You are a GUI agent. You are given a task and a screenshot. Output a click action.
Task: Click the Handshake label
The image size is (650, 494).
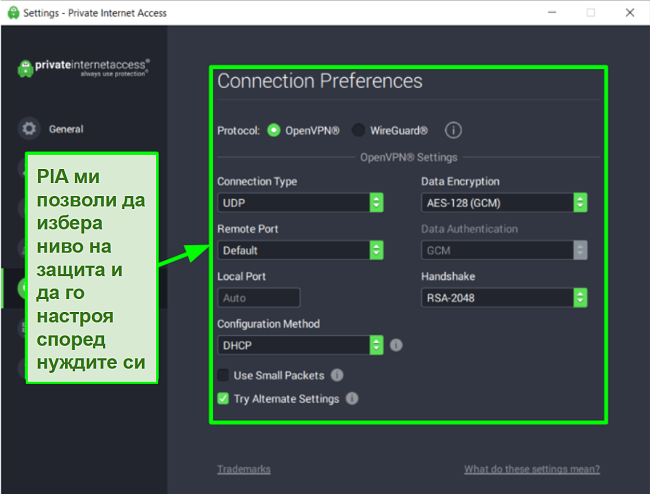click(x=448, y=276)
